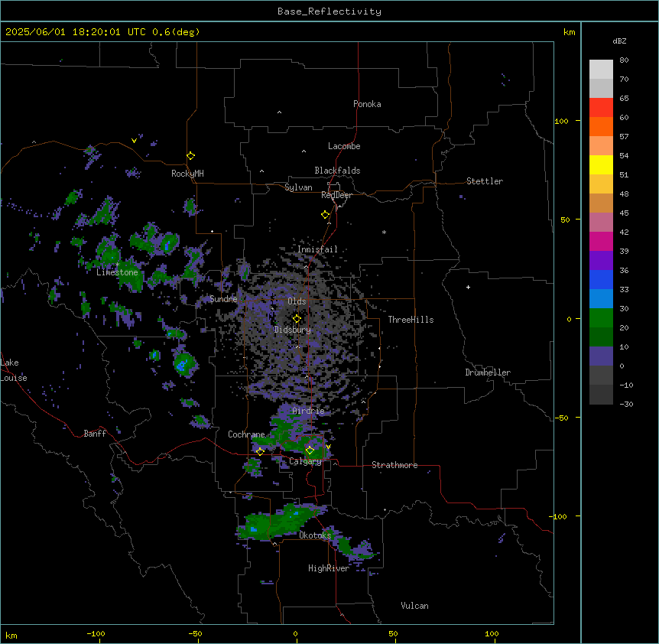
Task: Click the Sylvan label
Action: point(298,187)
